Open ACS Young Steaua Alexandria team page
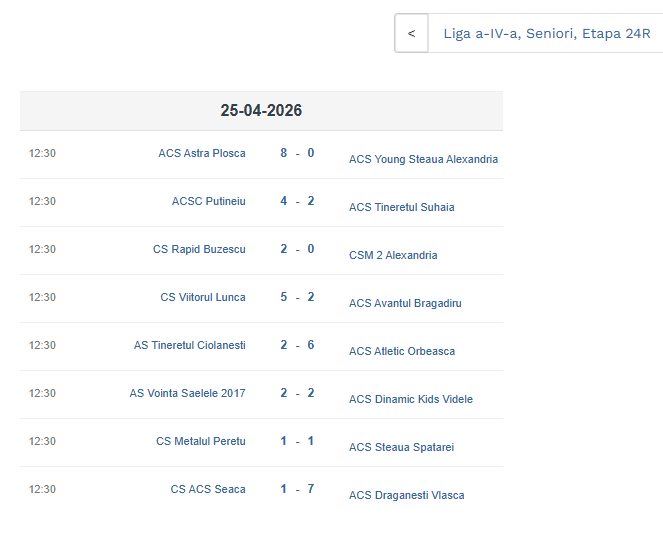 point(423,159)
